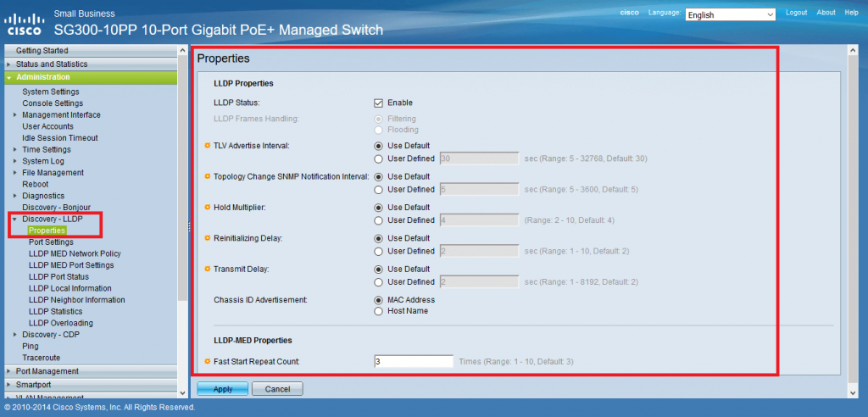Open Discovery - Bonjour page
Viewport: 868px width, 417px height.
coord(56,208)
